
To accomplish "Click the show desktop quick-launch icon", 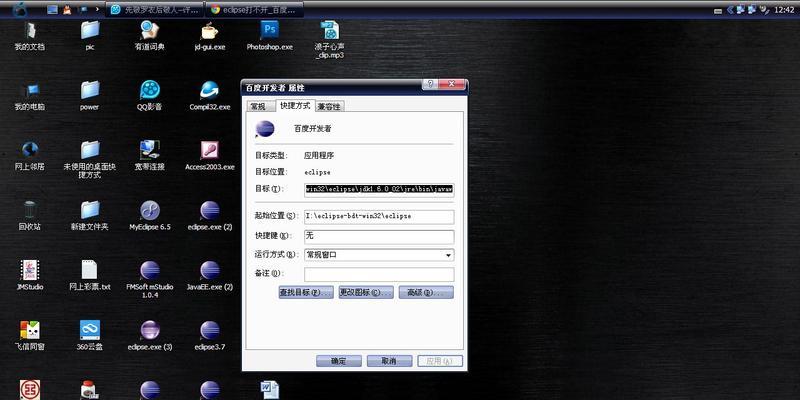I will pos(52,10).
